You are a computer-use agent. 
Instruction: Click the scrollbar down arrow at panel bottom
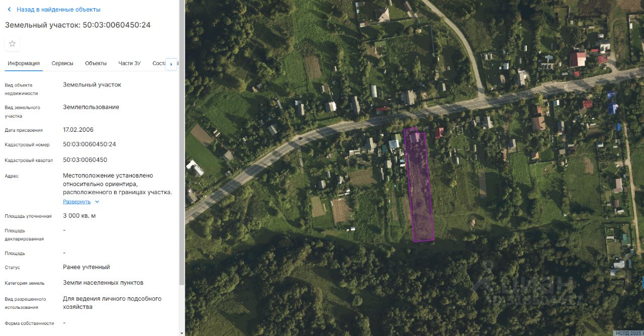click(182, 332)
